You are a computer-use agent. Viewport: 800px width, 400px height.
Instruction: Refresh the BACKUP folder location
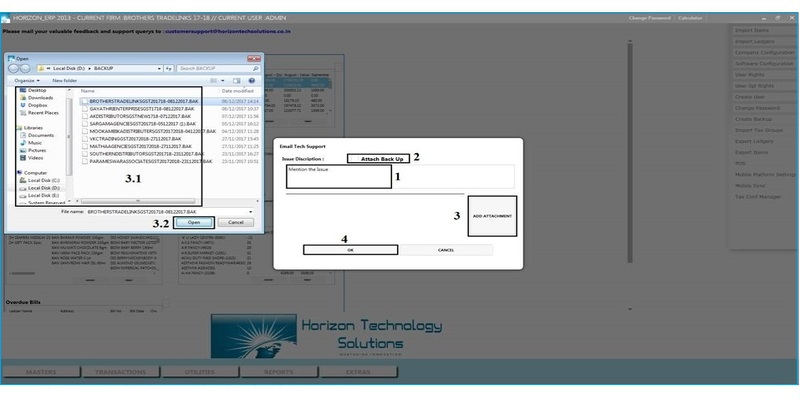[x=169, y=68]
